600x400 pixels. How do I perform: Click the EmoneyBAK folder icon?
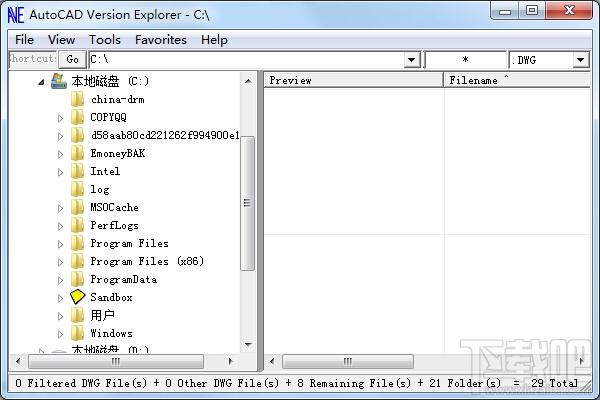pyautogui.click(x=77, y=153)
